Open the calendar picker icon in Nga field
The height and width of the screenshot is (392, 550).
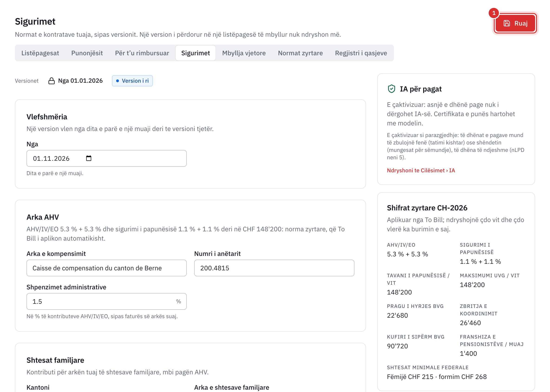pyautogui.click(x=88, y=158)
